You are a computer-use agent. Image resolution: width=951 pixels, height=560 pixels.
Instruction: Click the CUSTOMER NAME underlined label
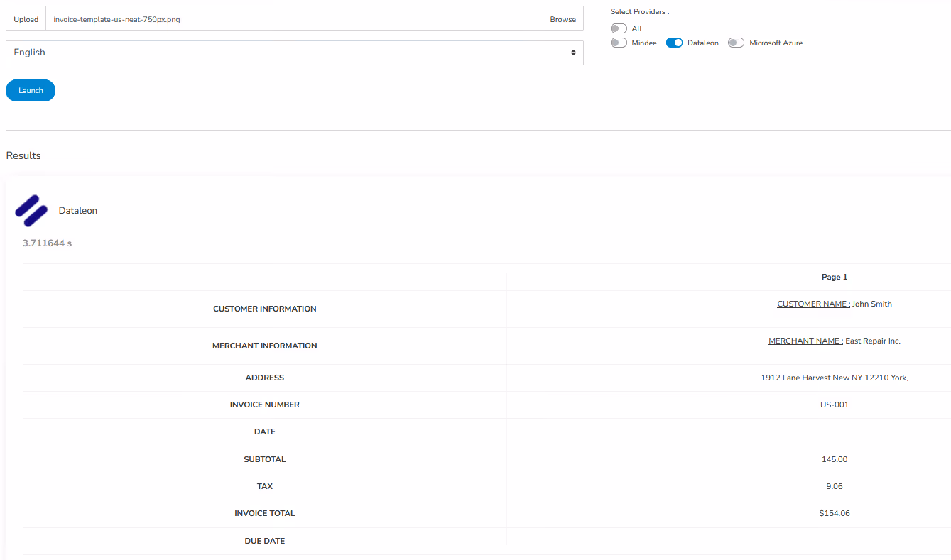813,304
